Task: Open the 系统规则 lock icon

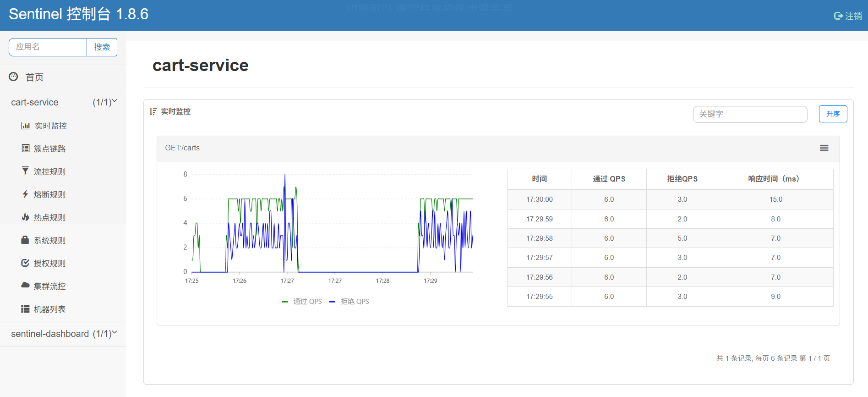Action: point(25,240)
